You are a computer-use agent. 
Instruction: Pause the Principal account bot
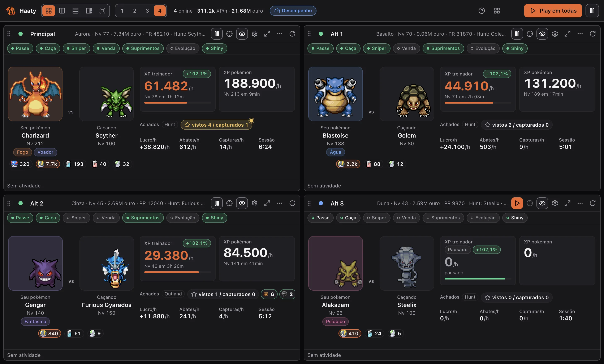click(217, 34)
